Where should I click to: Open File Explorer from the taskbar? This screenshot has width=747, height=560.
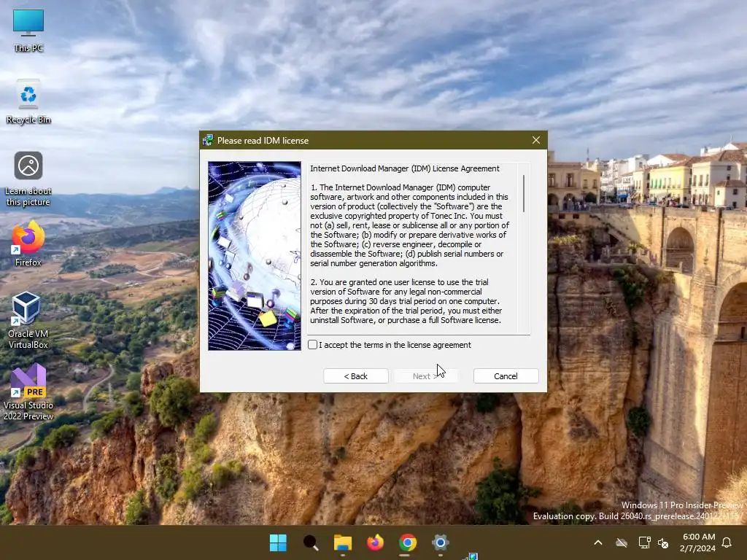pyautogui.click(x=343, y=542)
